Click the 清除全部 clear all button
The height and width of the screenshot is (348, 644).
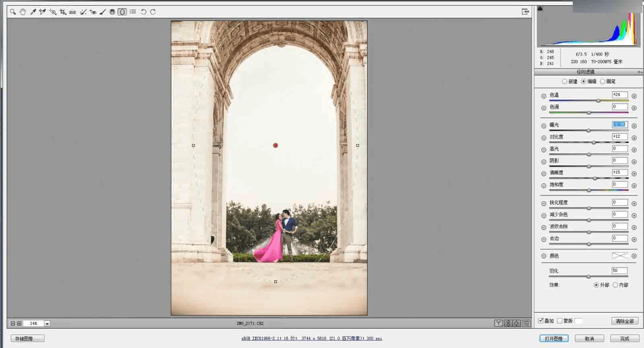pyautogui.click(x=625, y=321)
